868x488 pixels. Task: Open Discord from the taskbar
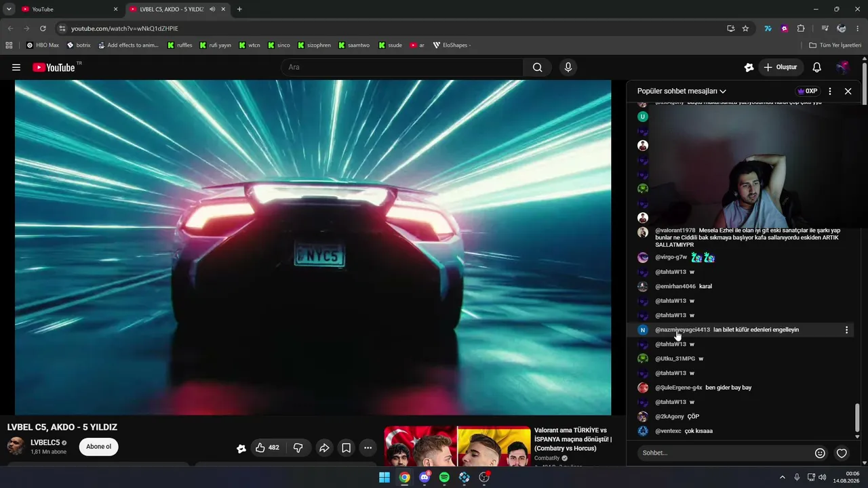click(x=425, y=477)
